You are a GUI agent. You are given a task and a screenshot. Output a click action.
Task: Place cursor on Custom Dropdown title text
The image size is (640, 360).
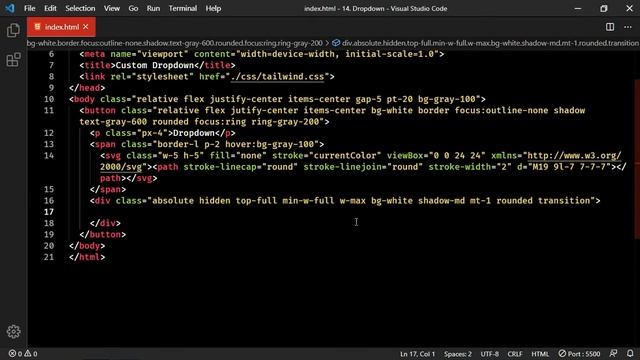[x=155, y=65]
